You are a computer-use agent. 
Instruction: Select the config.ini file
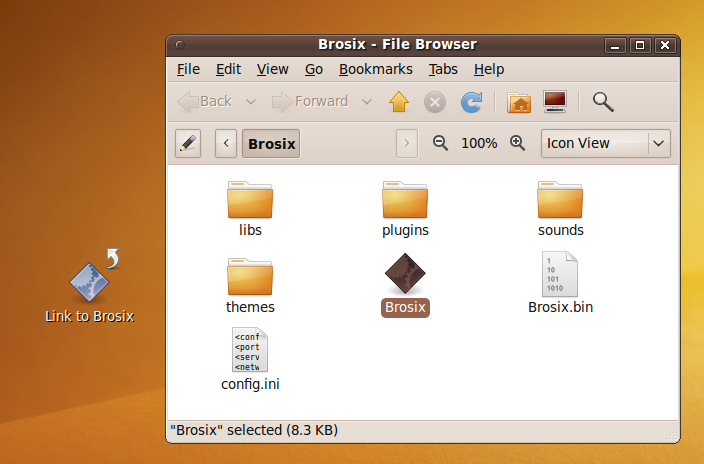(x=250, y=359)
